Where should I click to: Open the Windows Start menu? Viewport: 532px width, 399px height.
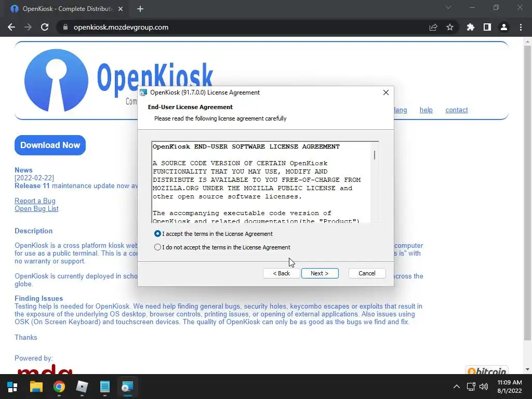pyautogui.click(x=12, y=387)
